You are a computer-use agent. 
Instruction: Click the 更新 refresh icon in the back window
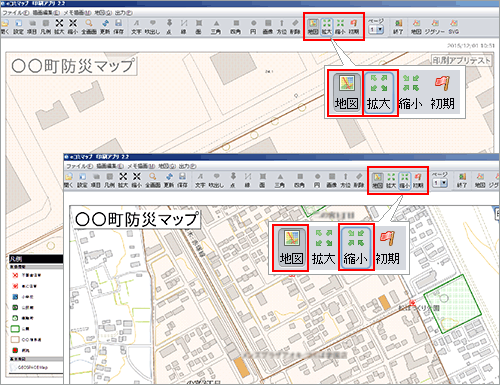105,27
